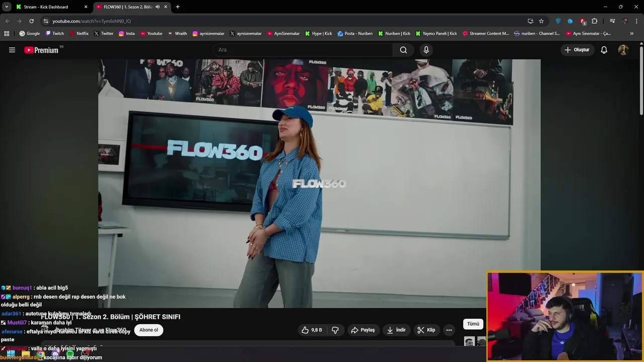Viewport: 644px width, 362px height.
Task: Open the Yayıncı Paneli | Kick bookmark
Action: click(436, 34)
